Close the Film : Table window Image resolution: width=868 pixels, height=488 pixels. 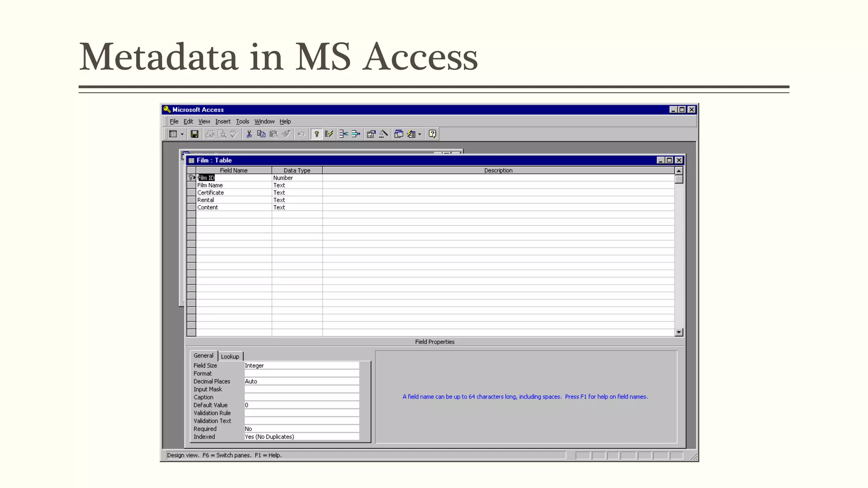click(x=679, y=160)
